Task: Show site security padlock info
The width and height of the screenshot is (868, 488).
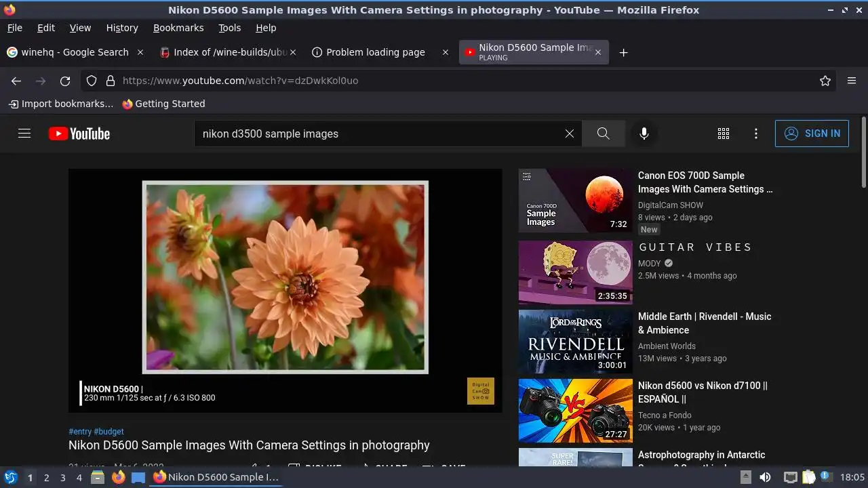Action: click(111, 81)
